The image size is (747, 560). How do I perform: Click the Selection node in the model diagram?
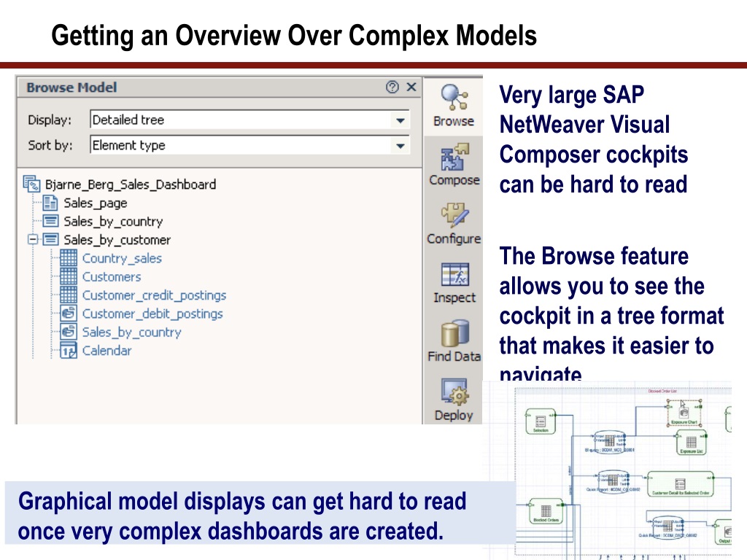tap(541, 421)
